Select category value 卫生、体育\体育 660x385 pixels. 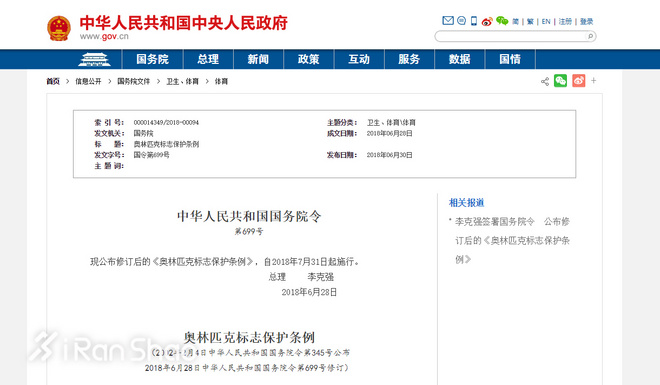391,122
